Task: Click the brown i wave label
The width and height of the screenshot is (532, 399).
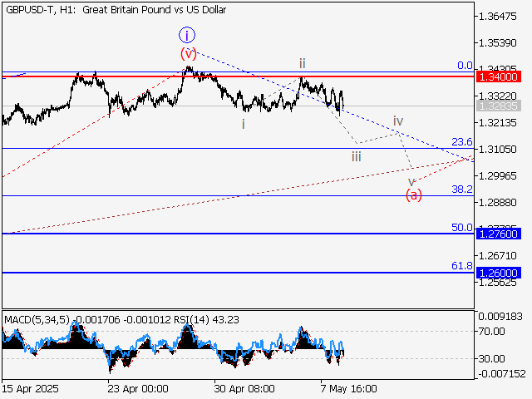Action: [x=243, y=124]
